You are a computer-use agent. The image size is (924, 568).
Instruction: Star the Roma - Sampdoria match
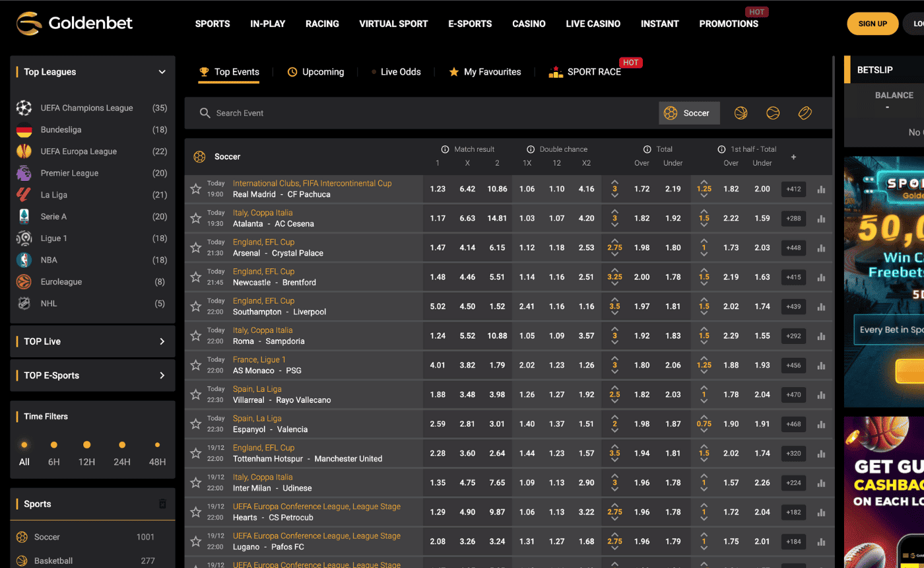tap(195, 336)
